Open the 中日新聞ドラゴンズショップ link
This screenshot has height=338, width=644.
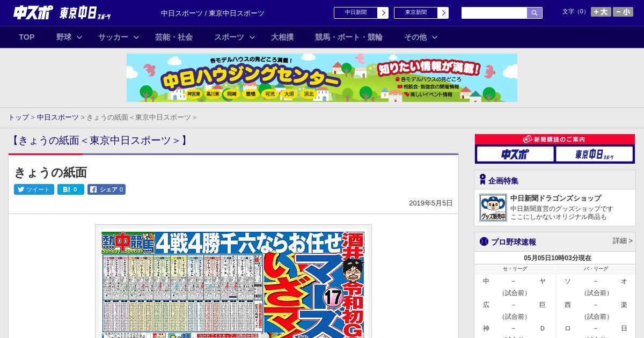point(555,198)
